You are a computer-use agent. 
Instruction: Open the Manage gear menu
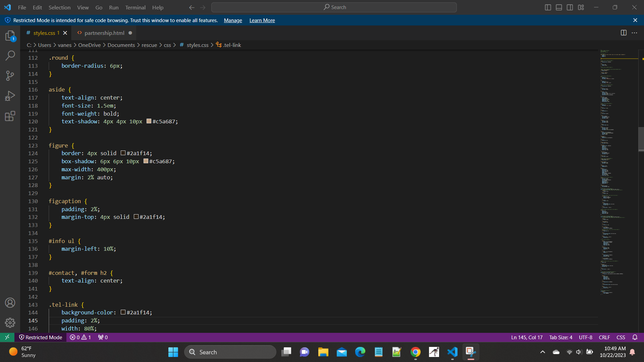pos(10,322)
